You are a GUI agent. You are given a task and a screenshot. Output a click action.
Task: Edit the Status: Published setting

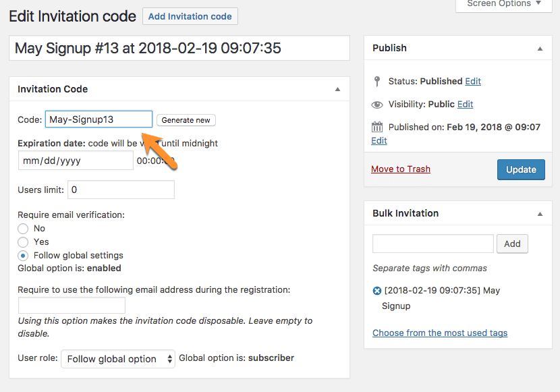click(473, 81)
